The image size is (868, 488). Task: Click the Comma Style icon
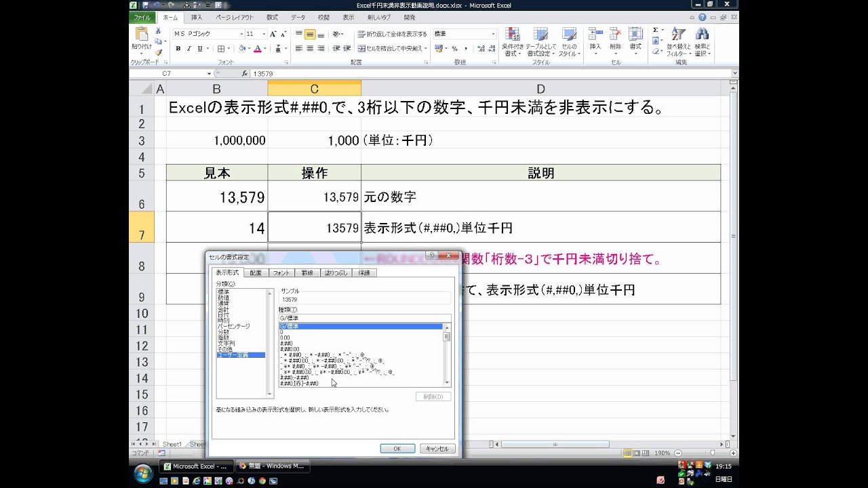tap(465, 49)
